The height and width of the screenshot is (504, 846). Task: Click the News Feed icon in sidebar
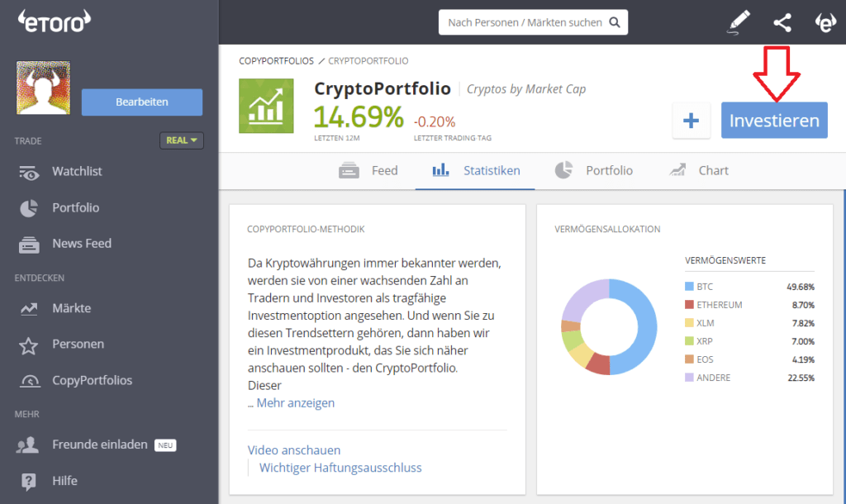pos(29,245)
